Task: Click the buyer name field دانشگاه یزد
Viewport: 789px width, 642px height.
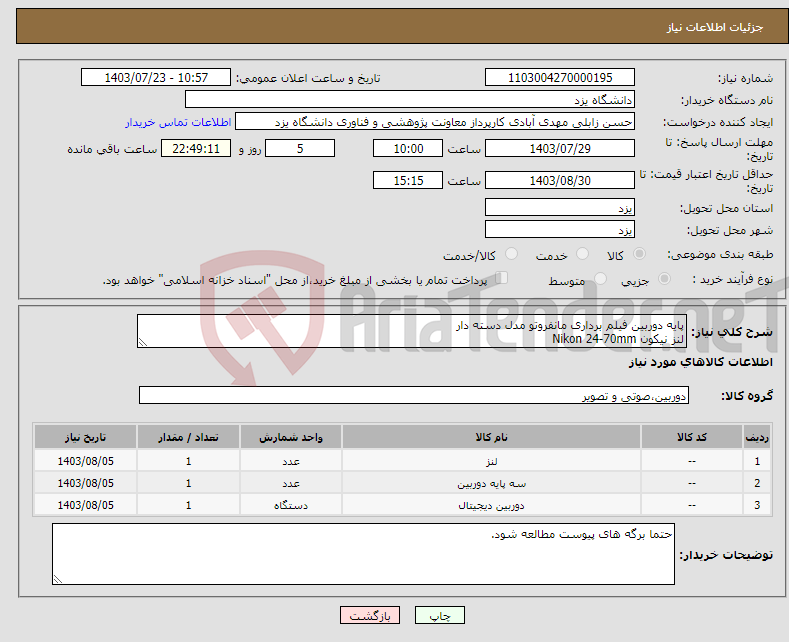Action: tap(410, 100)
